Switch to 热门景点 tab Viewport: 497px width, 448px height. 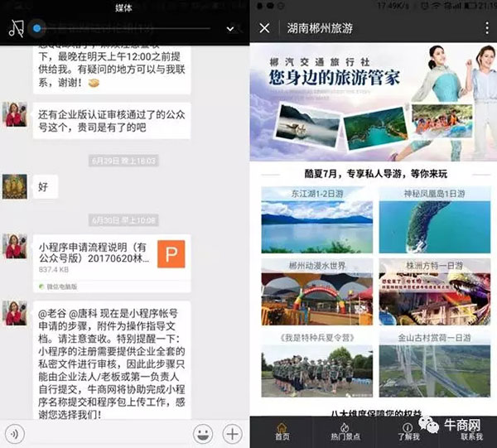click(345, 431)
